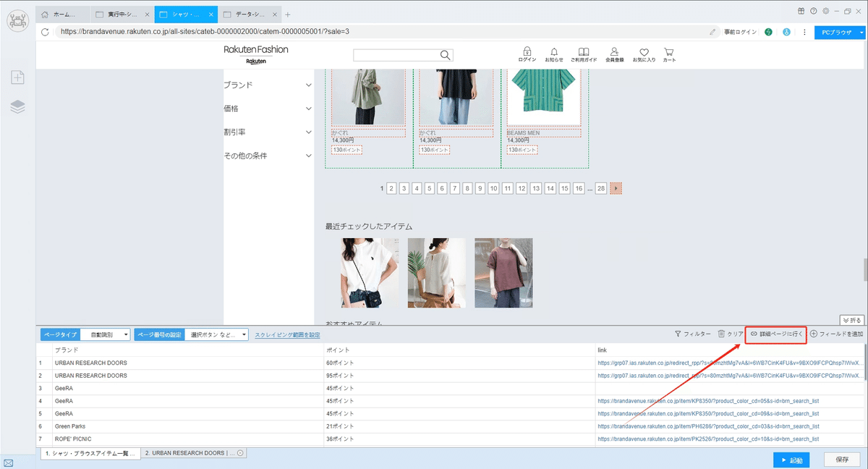The height and width of the screenshot is (469, 868).
Task: Click 詳細ページに行く button
Action: pos(776,334)
